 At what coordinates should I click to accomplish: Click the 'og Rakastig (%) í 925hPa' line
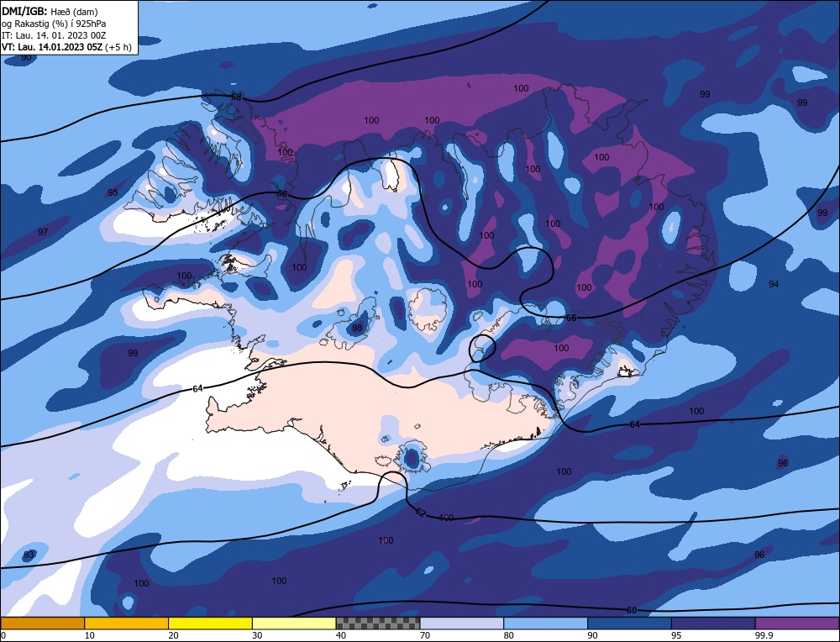coord(54,24)
